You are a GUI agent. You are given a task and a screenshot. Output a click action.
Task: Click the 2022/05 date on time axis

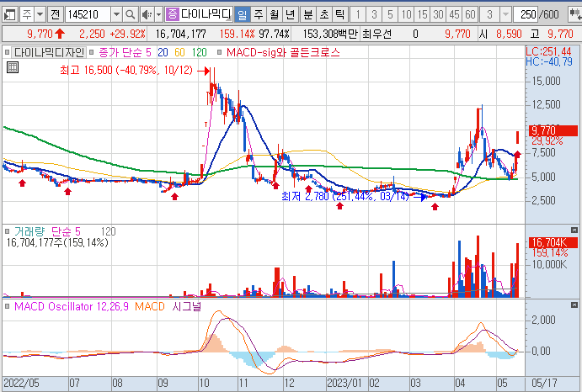[21, 383]
